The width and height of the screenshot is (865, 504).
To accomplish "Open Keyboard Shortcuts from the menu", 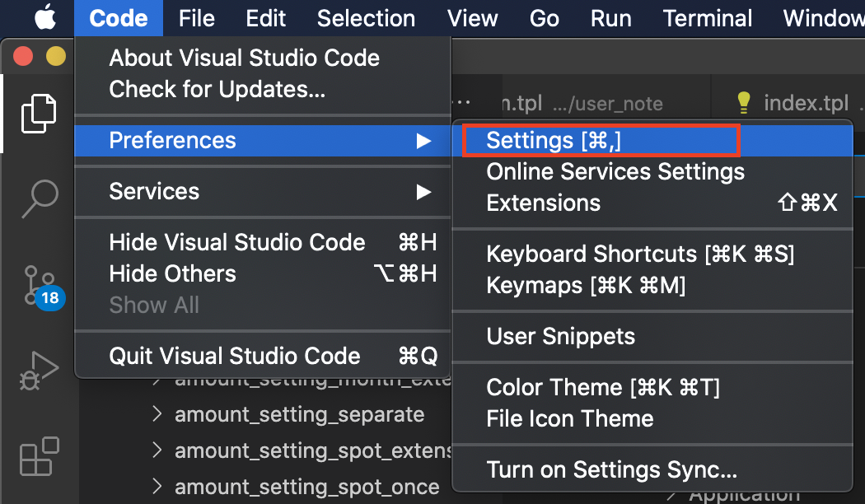I will tap(640, 254).
